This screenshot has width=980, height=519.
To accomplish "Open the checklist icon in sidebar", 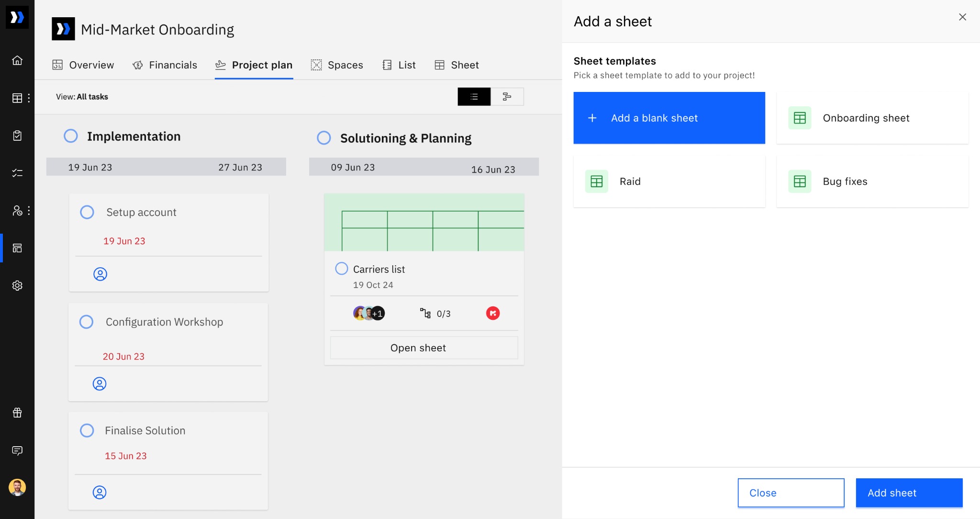I will pyautogui.click(x=17, y=173).
